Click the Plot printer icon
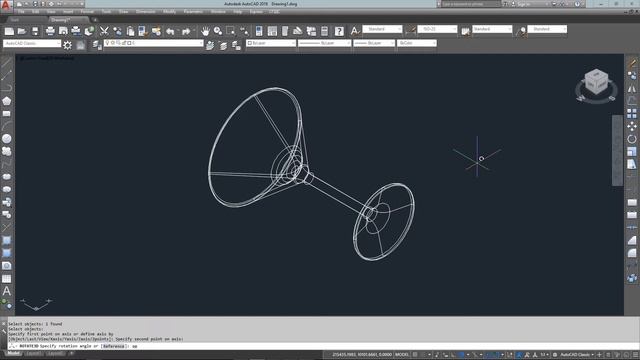Viewport: 640px width, 360px height. tap(50, 31)
